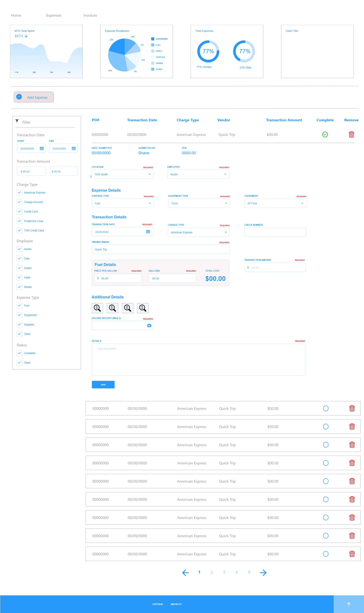Open the Equipment dropdown showing 97 Ford

[x=275, y=203]
